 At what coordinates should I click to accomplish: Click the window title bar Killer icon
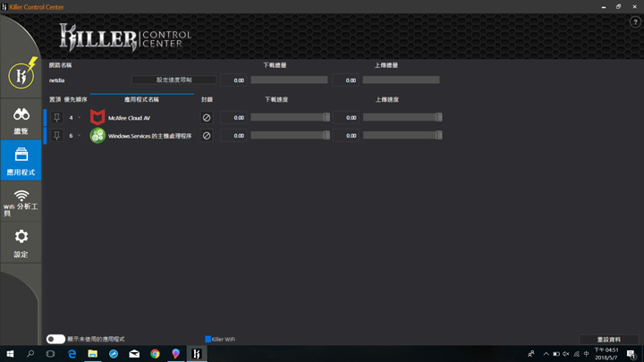tap(4, 6)
